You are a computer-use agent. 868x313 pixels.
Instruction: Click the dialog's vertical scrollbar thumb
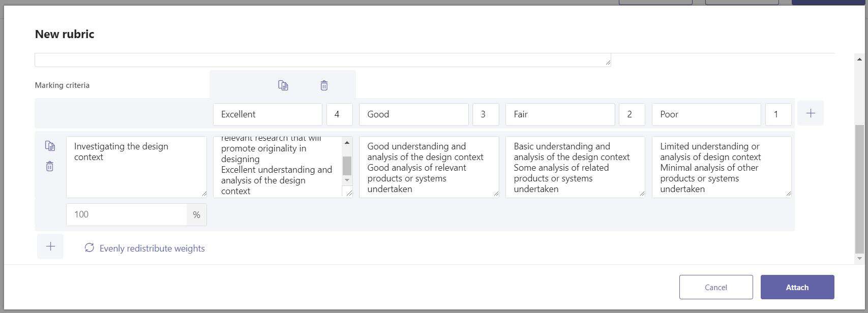(859, 189)
